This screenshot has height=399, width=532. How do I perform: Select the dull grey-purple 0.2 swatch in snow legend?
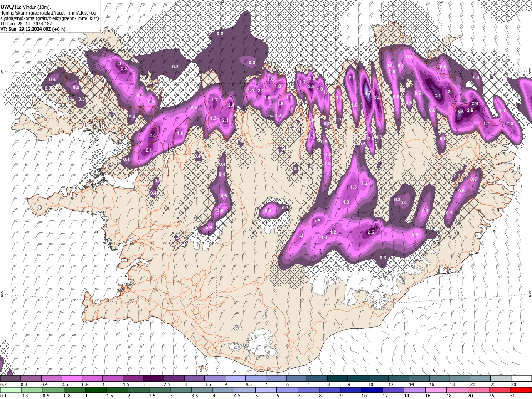point(10,379)
